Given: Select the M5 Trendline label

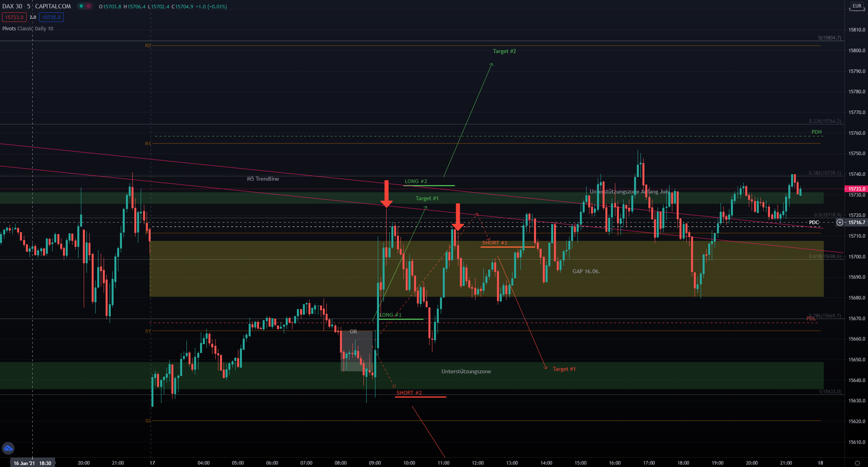Looking at the screenshot, I should coord(263,179).
